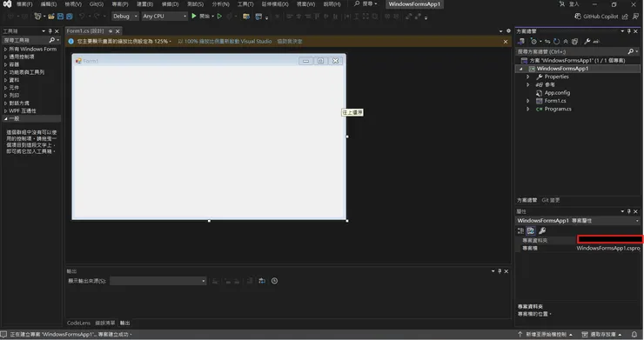Click the Open File folder toolbar icon
The image size is (644, 340).
click(51, 16)
